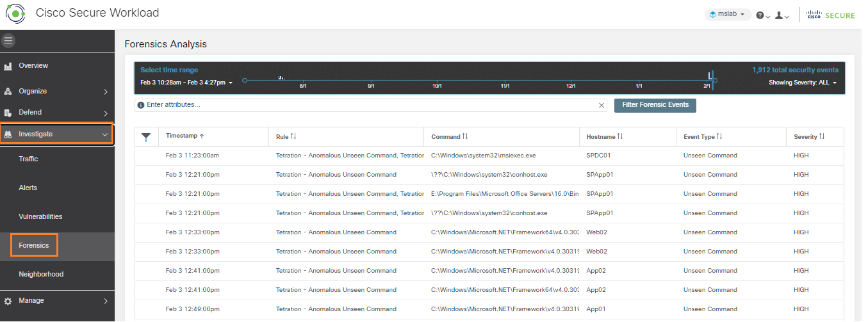Click the Forensics Analysis page heading
Screen dimensions: 868x322
pos(165,44)
